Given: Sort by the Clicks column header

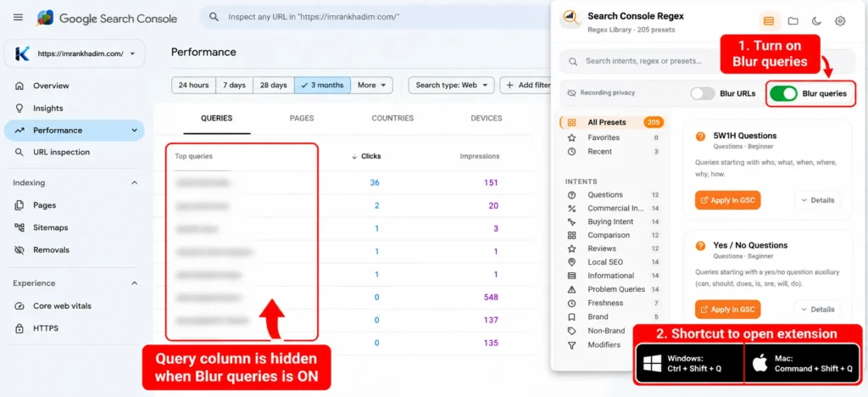Looking at the screenshot, I should pos(366,156).
